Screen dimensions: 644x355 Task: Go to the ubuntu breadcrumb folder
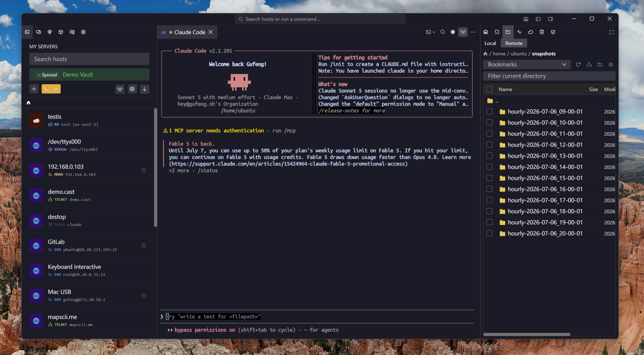(518, 54)
